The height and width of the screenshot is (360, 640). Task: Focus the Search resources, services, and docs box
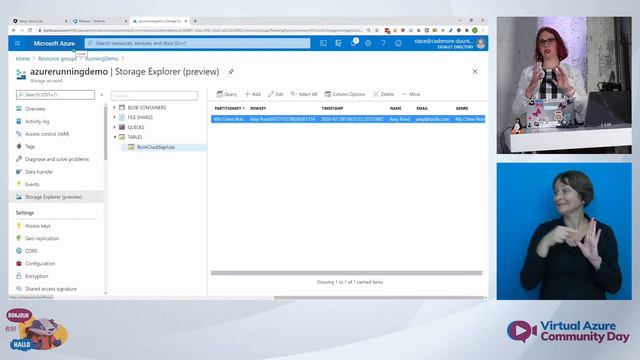tap(198, 43)
